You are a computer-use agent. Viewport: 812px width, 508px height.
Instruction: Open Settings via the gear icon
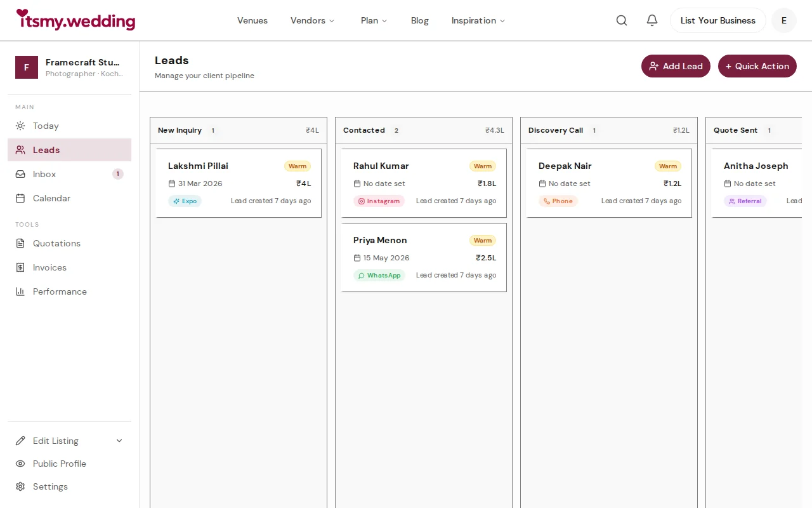point(20,486)
